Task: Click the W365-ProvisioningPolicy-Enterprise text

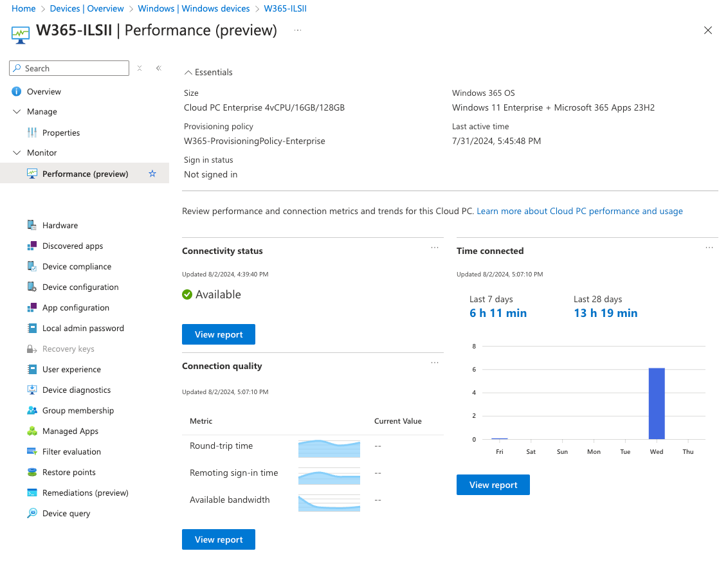Action: tap(255, 141)
